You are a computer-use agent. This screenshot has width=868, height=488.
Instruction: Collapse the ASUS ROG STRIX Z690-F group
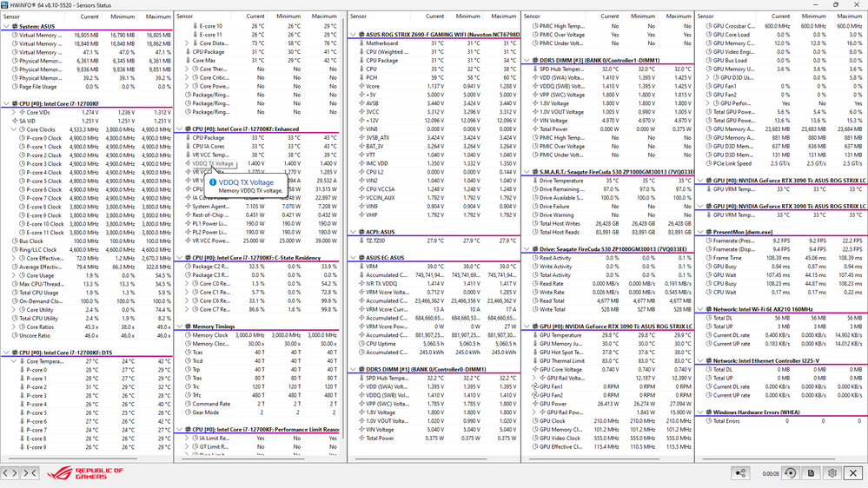(x=353, y=35)
